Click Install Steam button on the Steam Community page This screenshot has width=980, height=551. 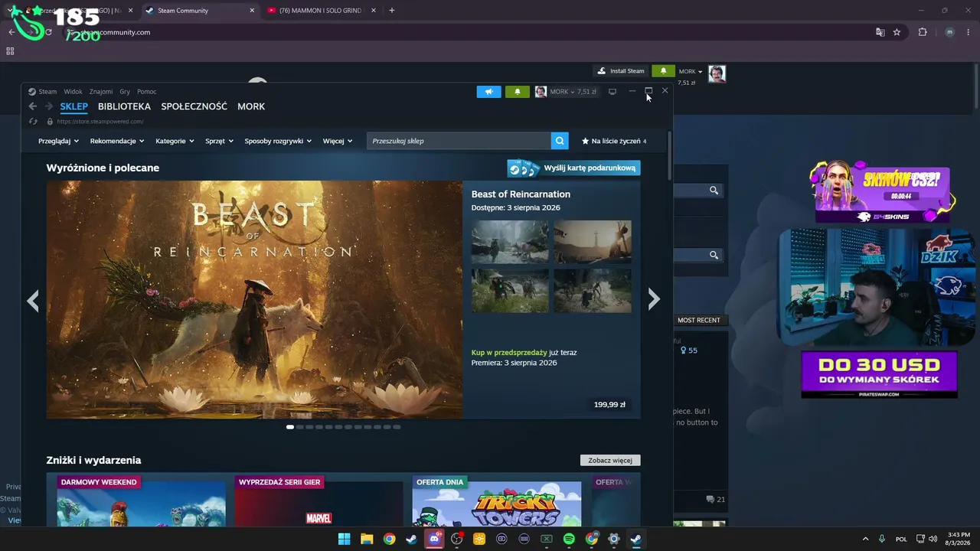(621, 71)
